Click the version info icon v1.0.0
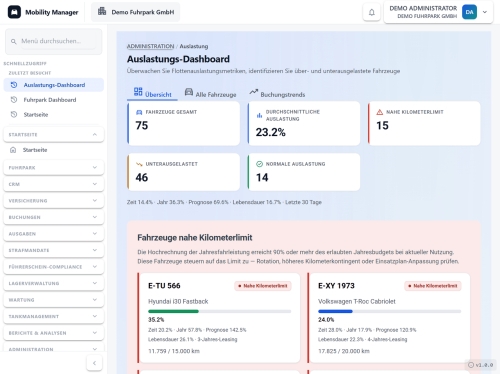The image size is (500, 374). [x=471, y=365]
